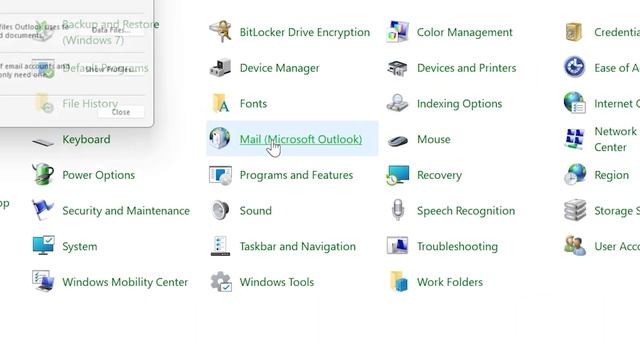Click the Device Manager icon
Image resolution: width=640 pixels, height=360 pixels.
coord(220,67)
